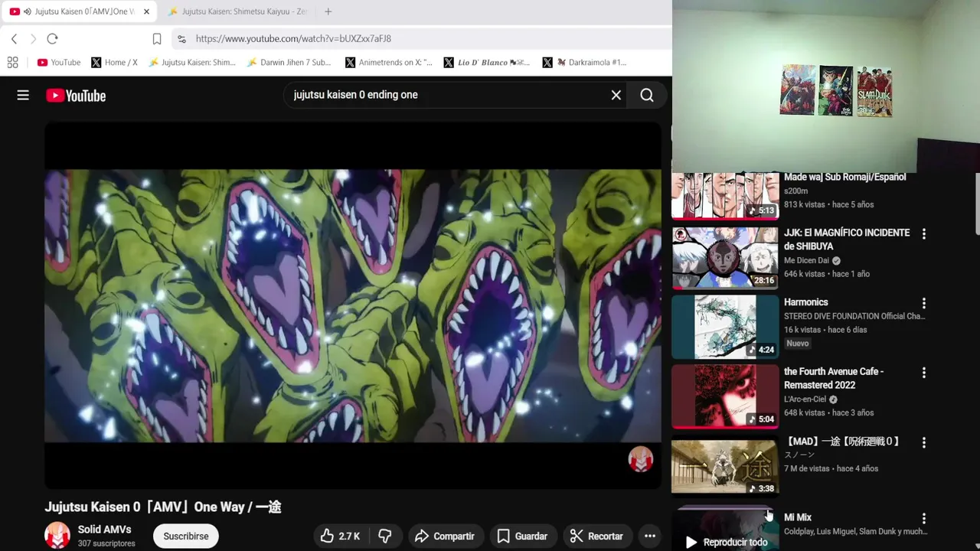The width and height of the screenshot is (980, 551).
Task: Open the JJK: El MAGNÍFICO INCIDENTE de SHIBUYA title
Action: pyautogui.click(x=847, y=240)
